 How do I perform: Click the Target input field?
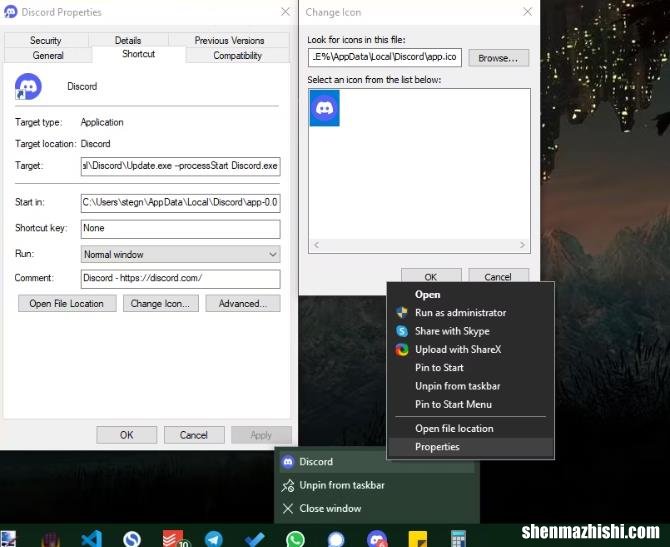click(180, 166)
